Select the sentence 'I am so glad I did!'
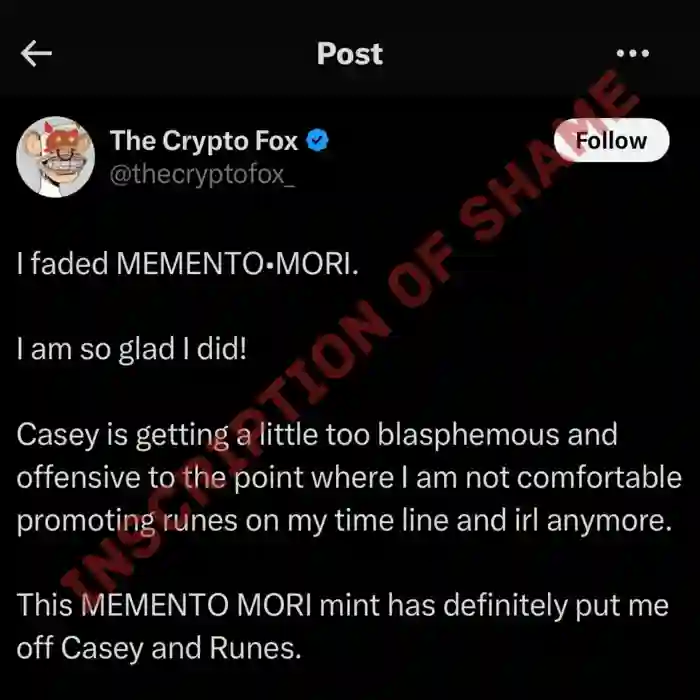Screen dimensions: 700x700 132,349
